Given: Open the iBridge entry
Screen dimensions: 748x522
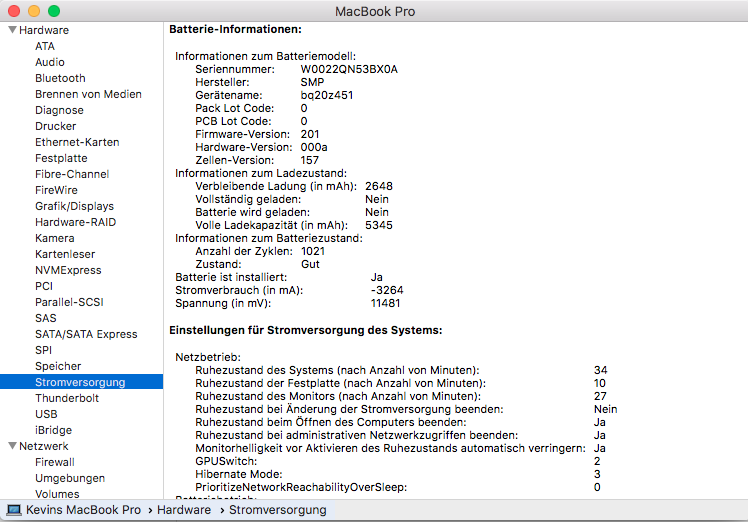Looking at the screenshot, I should [53, 430].
